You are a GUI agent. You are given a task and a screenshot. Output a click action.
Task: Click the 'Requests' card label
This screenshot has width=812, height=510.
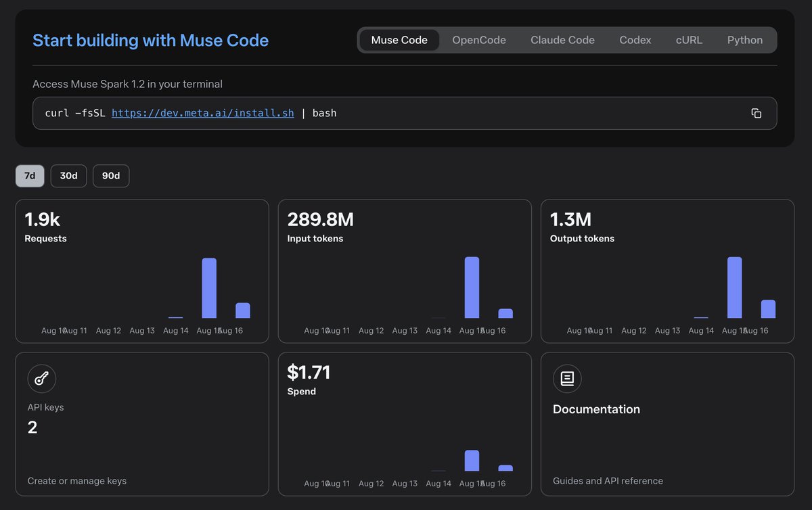click(45, 239)
